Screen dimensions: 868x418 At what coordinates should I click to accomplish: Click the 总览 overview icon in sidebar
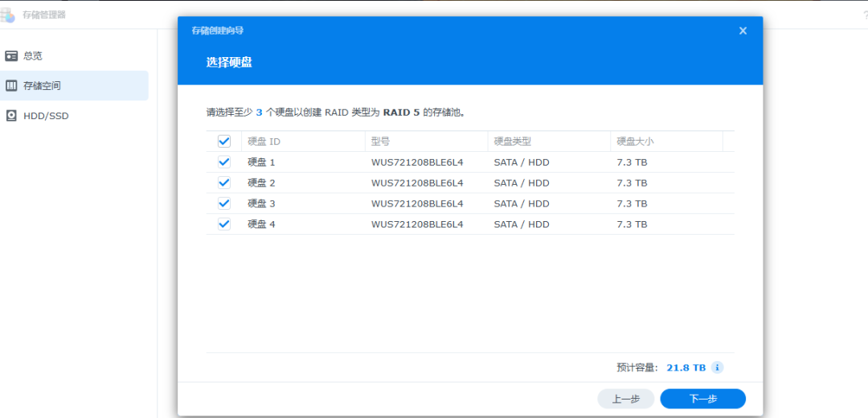(11, 55)
